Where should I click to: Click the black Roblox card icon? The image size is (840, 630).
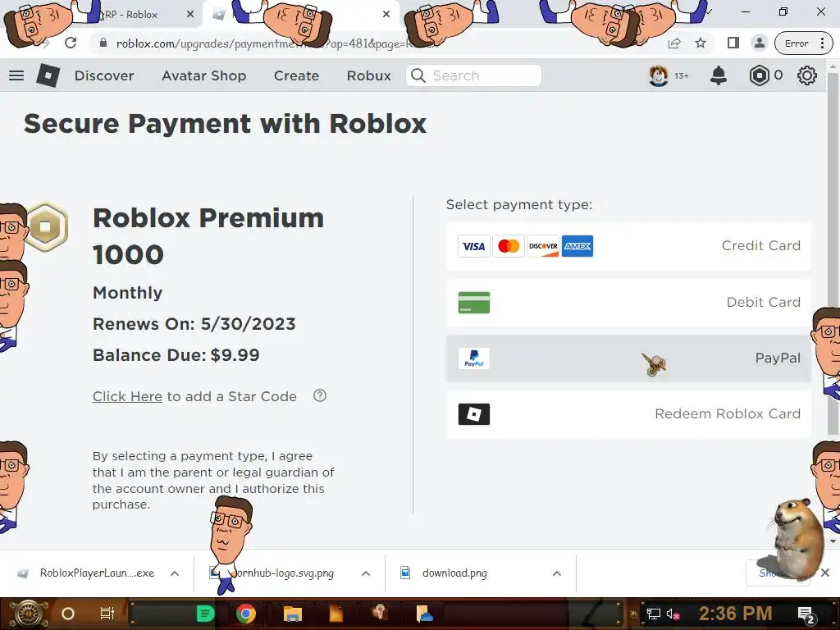coord(473,414)
